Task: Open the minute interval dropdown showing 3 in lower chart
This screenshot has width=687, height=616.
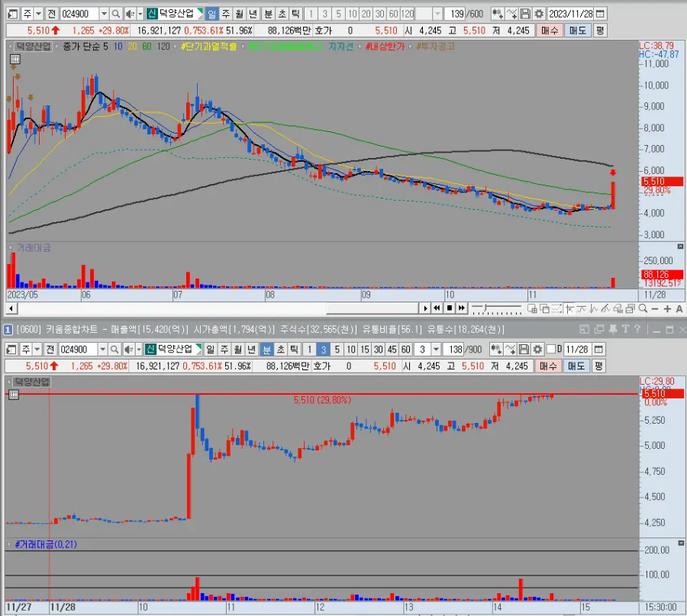Action: (436, 349)
